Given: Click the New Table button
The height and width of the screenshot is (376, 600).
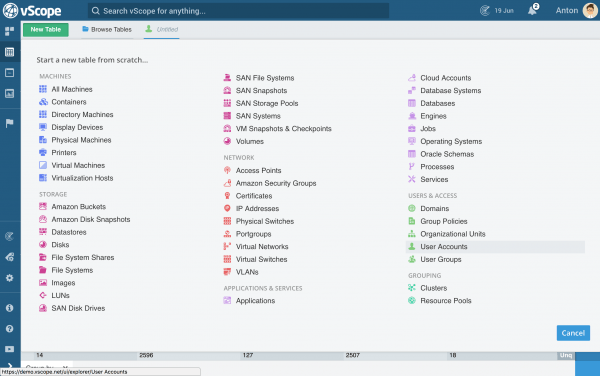Looking at the screenshot, I should point(46,29).
